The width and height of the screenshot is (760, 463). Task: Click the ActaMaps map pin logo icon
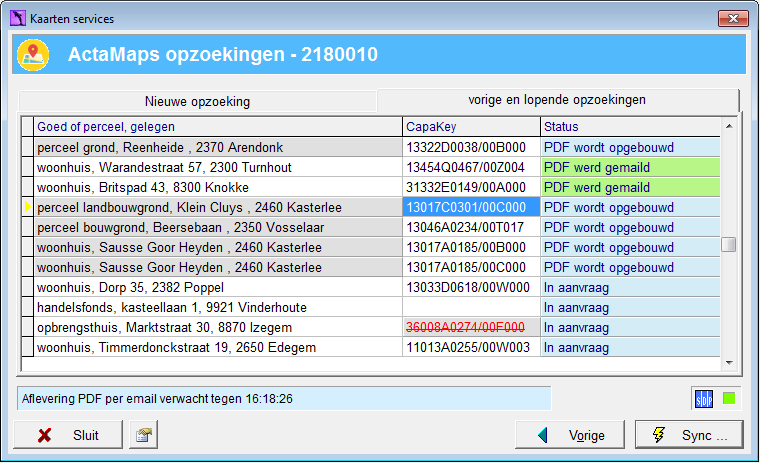pyautogui.click(x=33, y=55)
